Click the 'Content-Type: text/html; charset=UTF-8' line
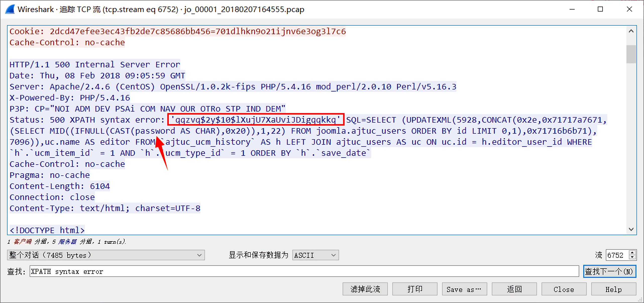This screenshot has width=644, height=303. pyautogui.click(x=105, y=208)
